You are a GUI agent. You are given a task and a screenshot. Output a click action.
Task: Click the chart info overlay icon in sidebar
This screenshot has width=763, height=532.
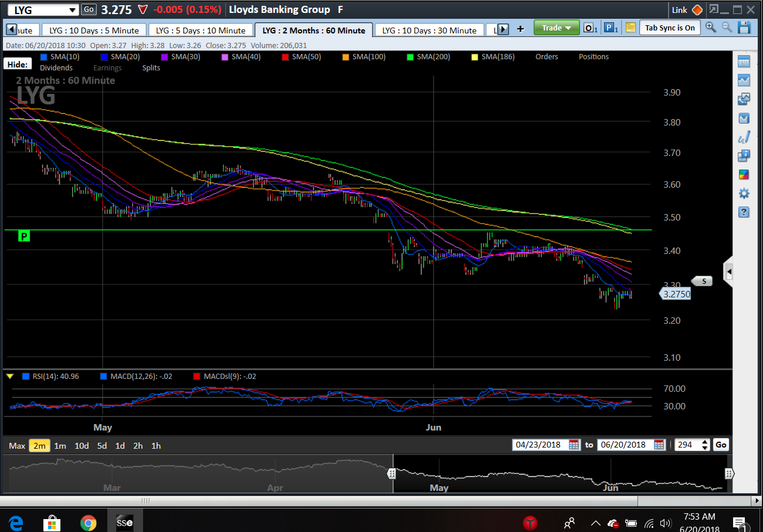point(744,155)
